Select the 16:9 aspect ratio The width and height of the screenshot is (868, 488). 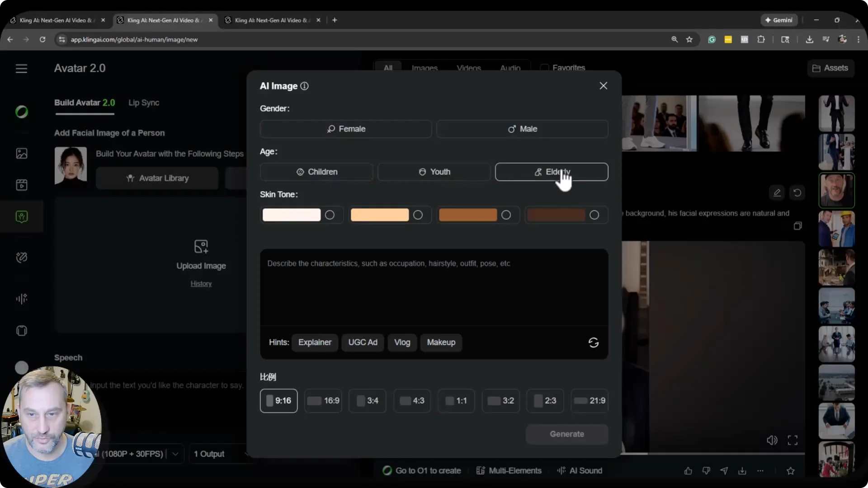click(323, 401)
